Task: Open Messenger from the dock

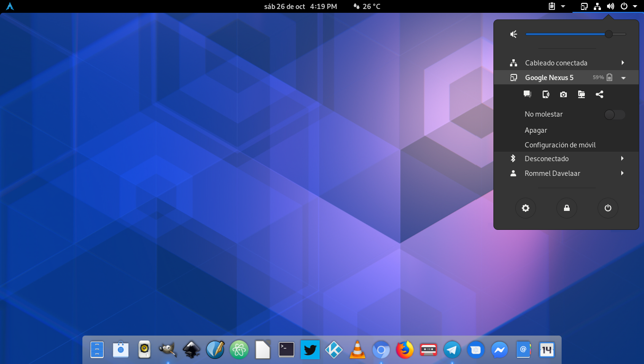Action: (x=500, y=350)
